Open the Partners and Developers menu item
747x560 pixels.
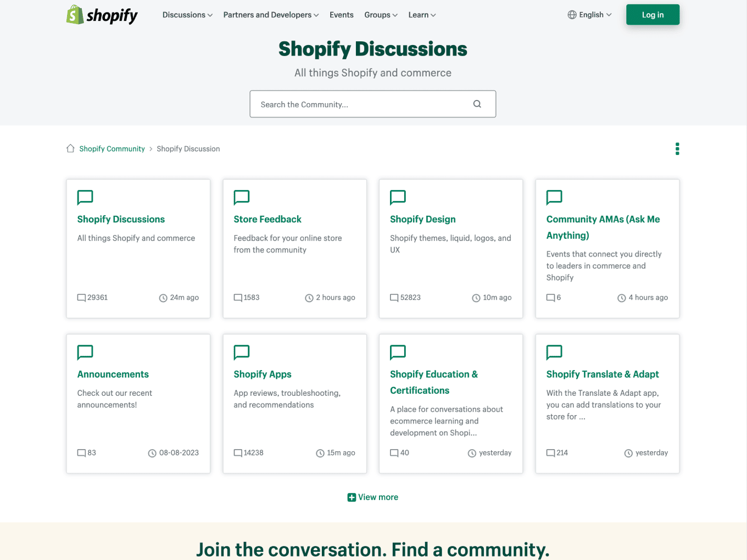point(270,15)
